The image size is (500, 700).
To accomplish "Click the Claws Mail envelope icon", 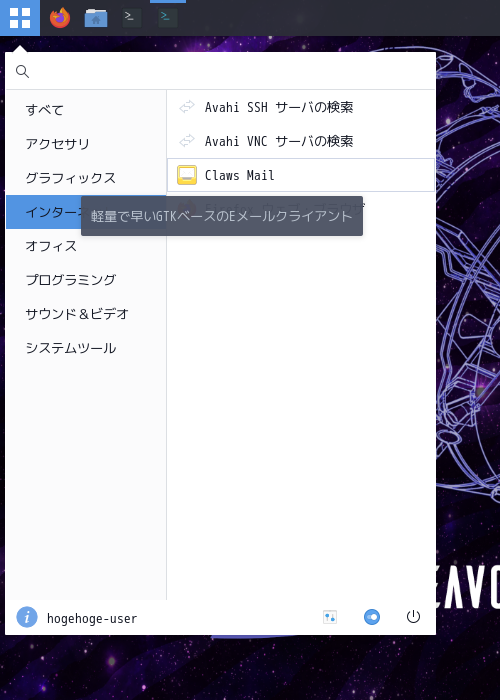I will [187, 175].
